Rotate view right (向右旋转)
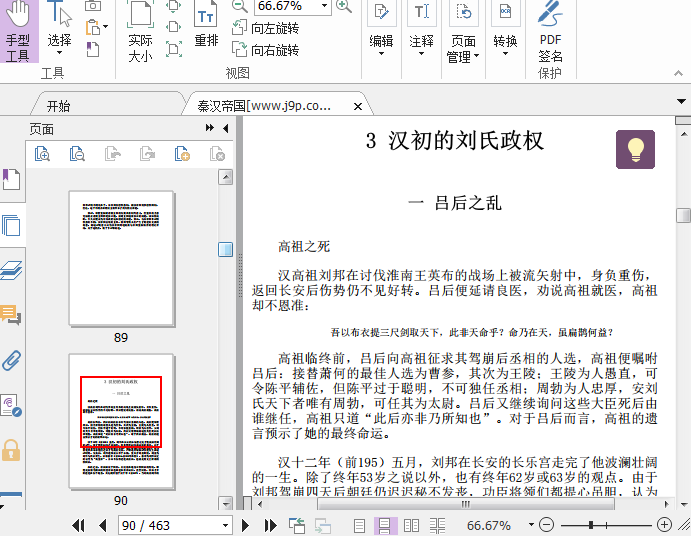This screenshot has height=536, width=691. pos(266,50)
